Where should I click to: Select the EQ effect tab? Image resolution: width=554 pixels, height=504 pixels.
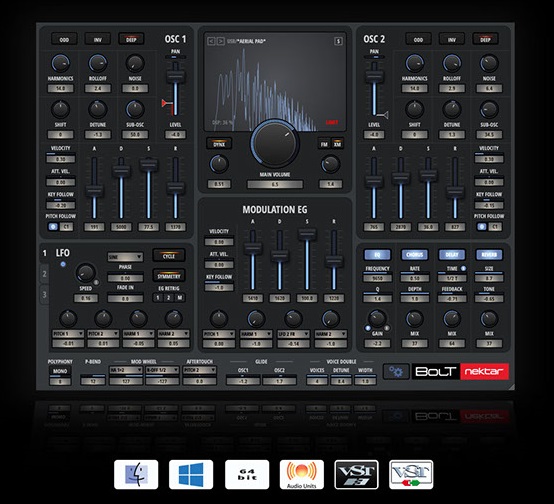click(377, 254)
